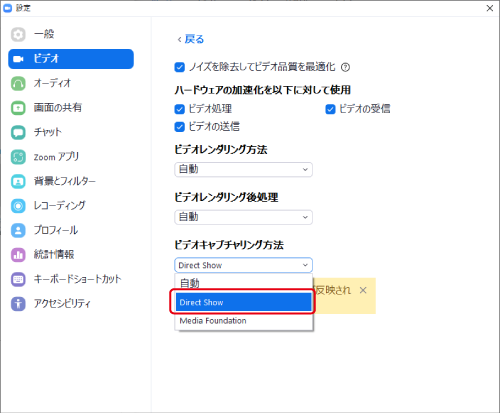
Task: Toggle the ビデオの受信 checkbox
Action: (x=330, y=109)
